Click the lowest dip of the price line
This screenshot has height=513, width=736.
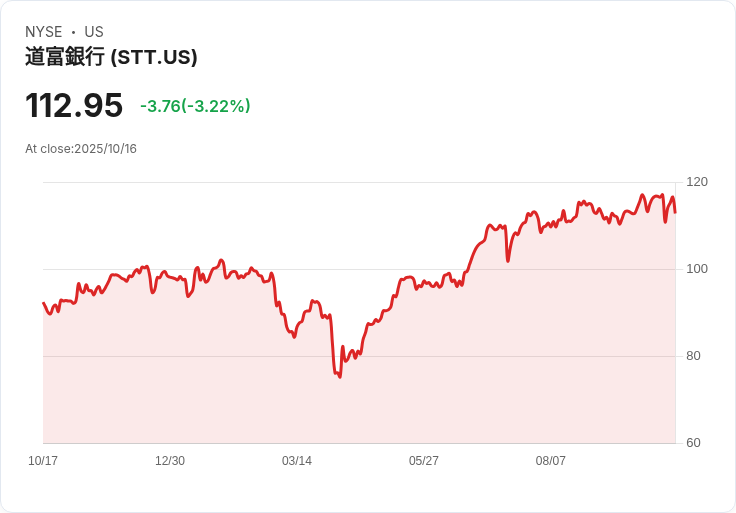(340, 377)
